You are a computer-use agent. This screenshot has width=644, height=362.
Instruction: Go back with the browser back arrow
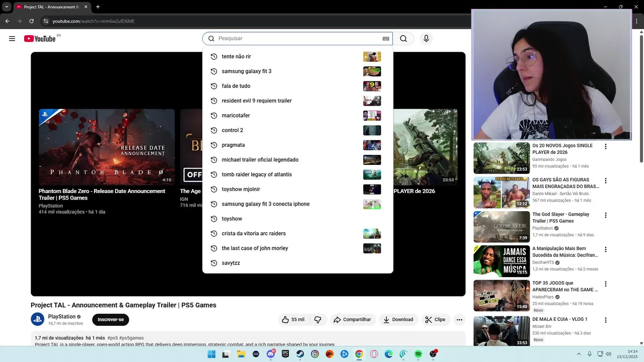7,21
